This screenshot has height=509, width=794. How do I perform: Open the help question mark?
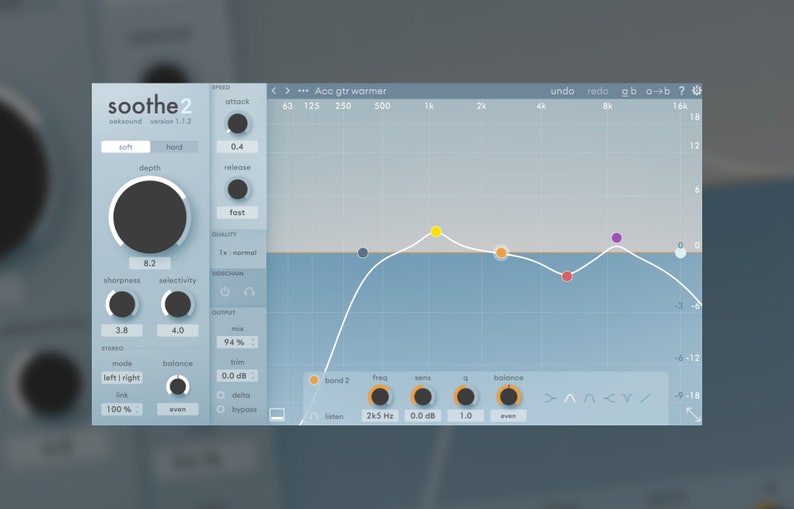tap(682, 91)
